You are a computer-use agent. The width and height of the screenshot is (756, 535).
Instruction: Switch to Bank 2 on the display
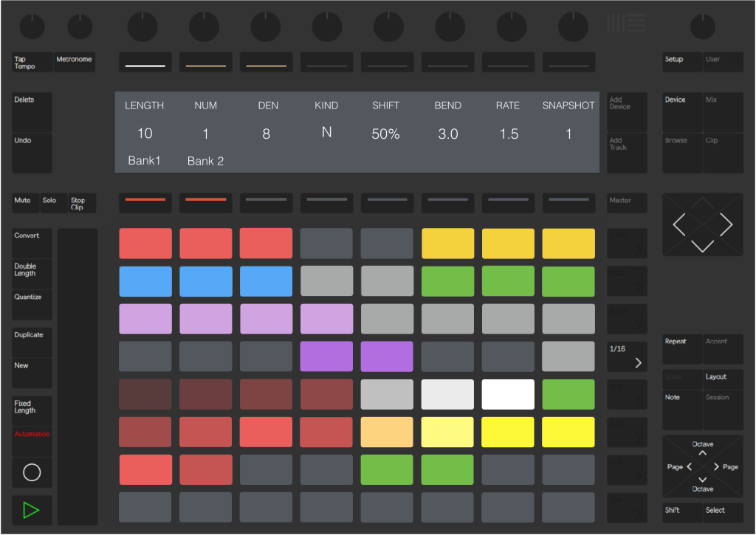click(x=205, y=161)
